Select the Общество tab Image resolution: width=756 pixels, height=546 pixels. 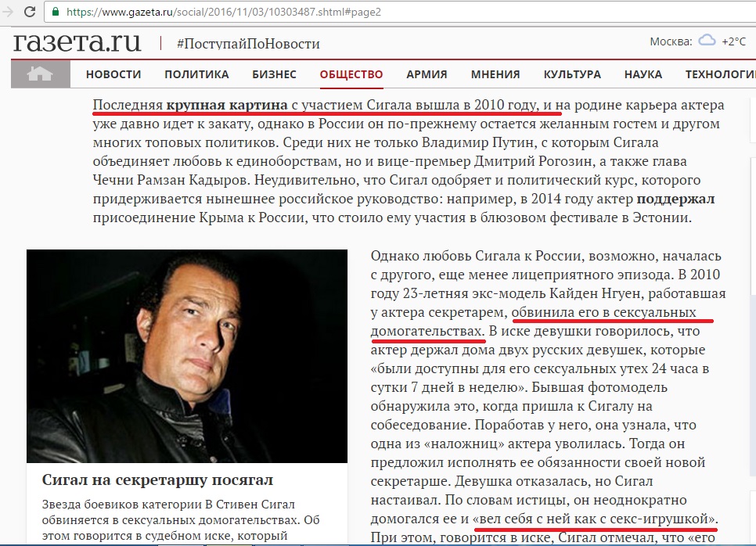(351, 74)
